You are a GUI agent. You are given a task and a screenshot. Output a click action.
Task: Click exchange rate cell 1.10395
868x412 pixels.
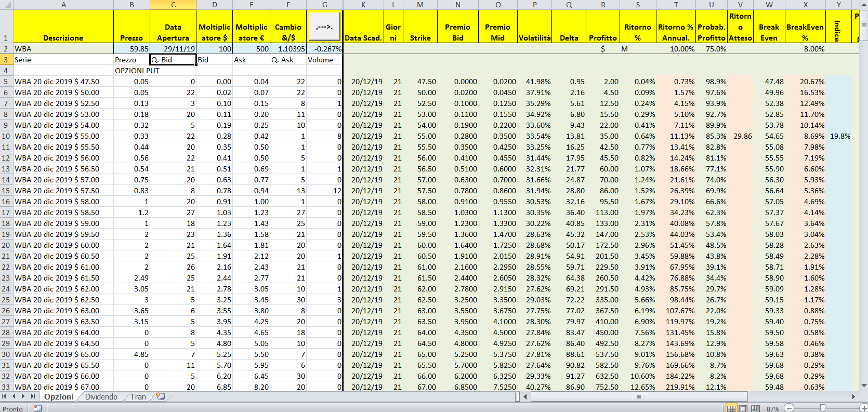pyautogui.click(x=288, y=49)
